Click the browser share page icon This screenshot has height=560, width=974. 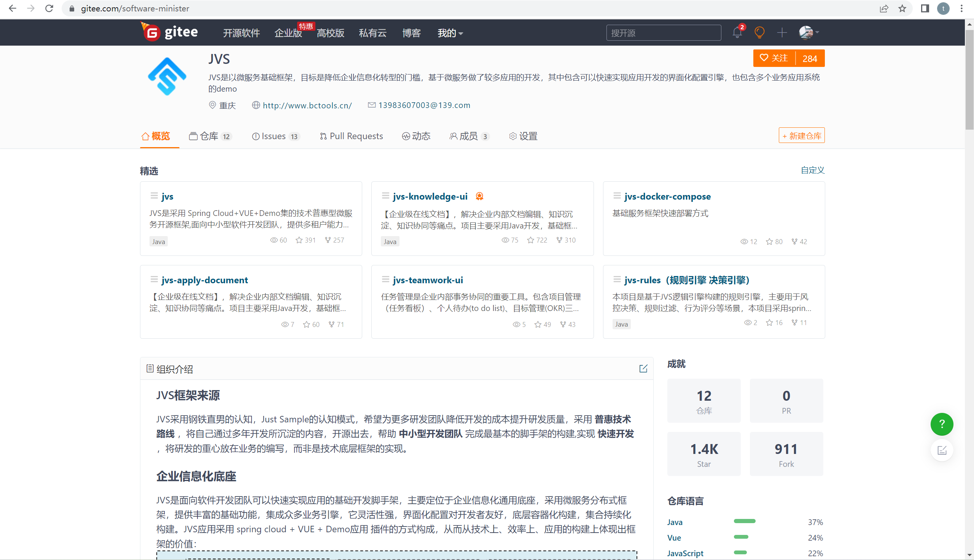pos(884,8)
